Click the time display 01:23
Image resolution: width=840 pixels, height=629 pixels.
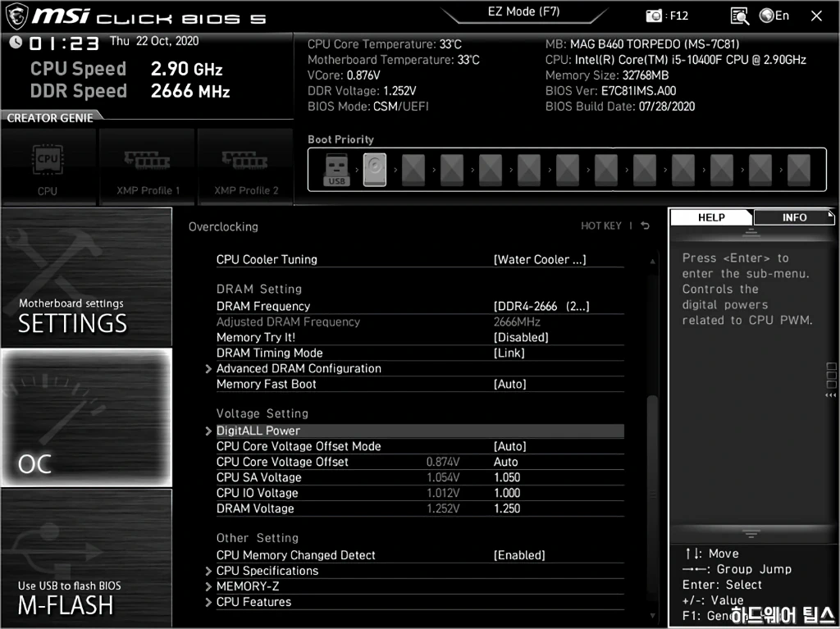pyautogui.click(x=64, y=43)
